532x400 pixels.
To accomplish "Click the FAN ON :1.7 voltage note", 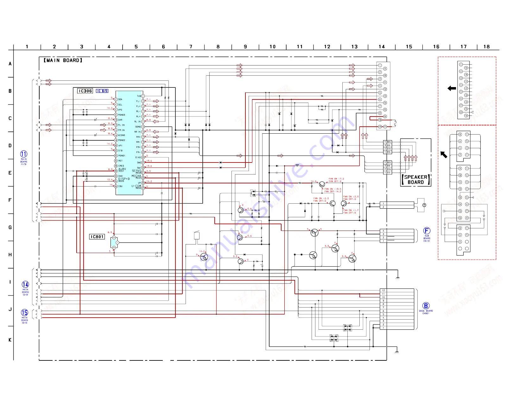I will (x=351, y=210).
